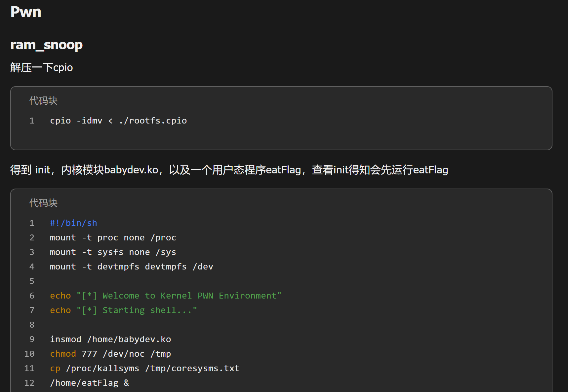Click the mount devtmpfs /dev line
568x392 pixels.
click(x=131, y=267)
